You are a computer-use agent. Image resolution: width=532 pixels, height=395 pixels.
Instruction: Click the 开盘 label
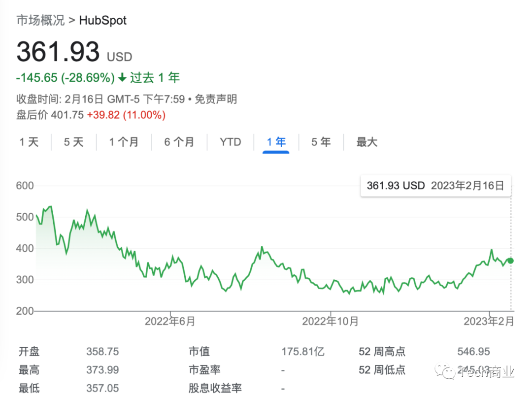(29, 351)
